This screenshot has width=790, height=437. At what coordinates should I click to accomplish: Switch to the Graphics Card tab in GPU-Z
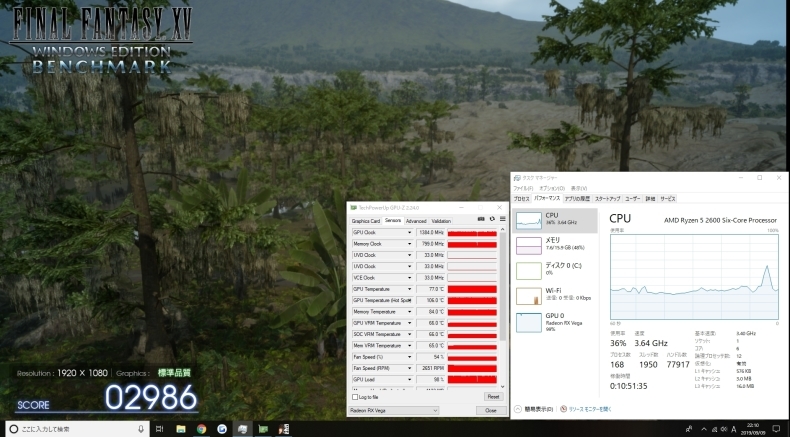366,221
